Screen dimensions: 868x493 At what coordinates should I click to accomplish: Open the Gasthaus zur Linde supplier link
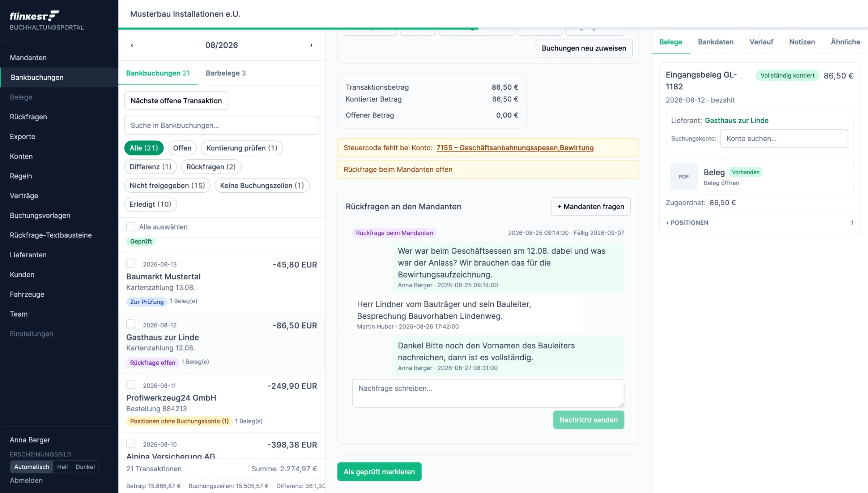tap(736, 120)
